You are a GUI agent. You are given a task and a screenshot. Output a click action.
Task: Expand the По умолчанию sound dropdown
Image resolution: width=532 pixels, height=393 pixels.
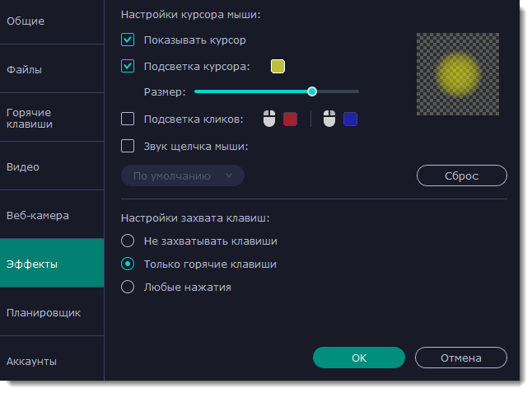pyautogui.click(x=183, y=175)
